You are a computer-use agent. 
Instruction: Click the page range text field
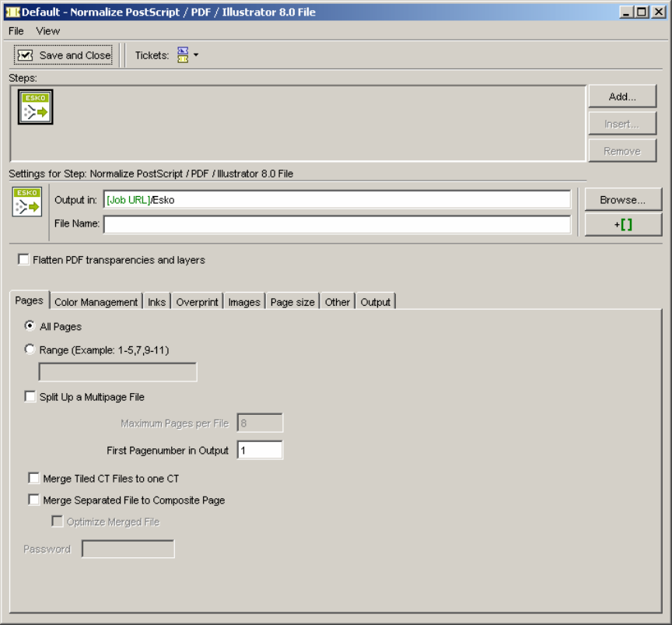click(118, 372)
